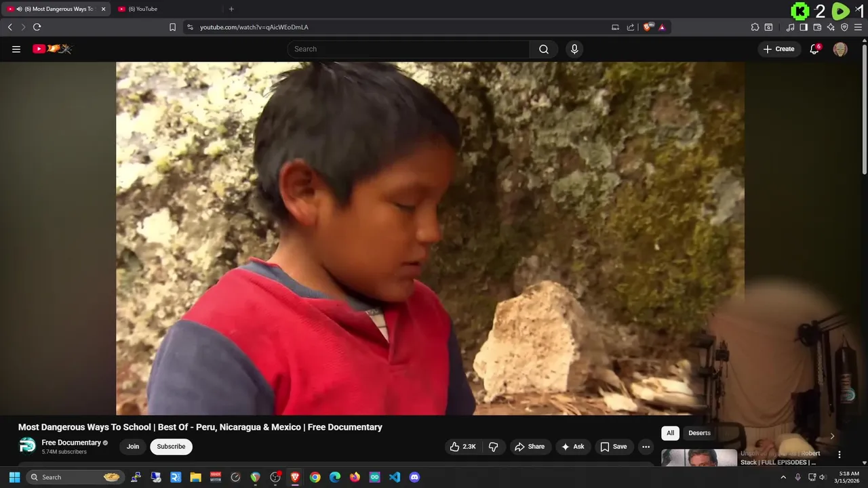The height and width of the screenshot is (488, 868).
Task: Click the Share button
Action: [529, 447]
